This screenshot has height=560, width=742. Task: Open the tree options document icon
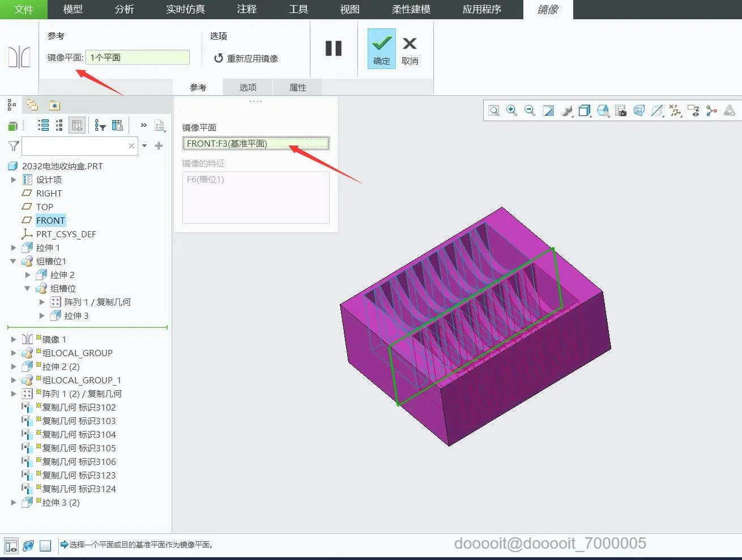coord(160,126)
